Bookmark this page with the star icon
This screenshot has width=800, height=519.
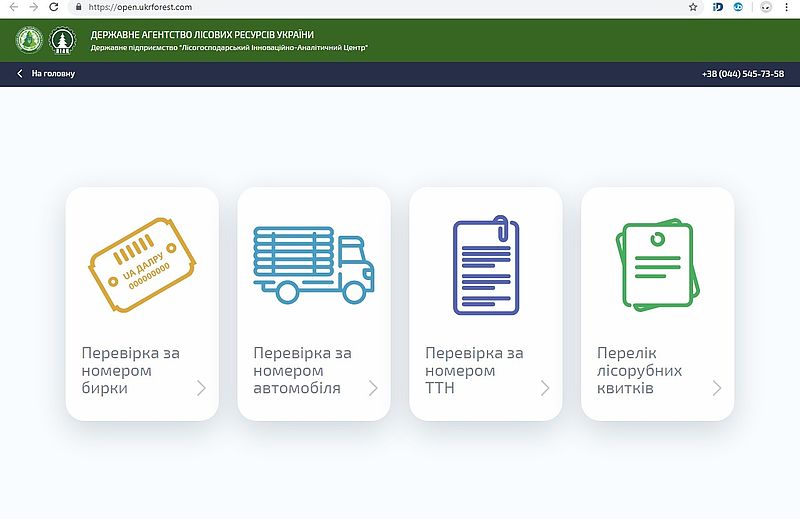693,6
